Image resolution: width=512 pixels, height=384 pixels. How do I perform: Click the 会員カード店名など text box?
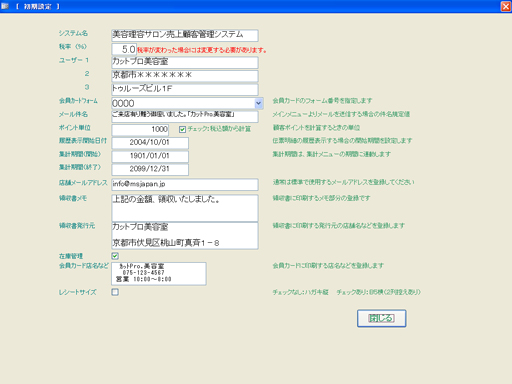159,274
